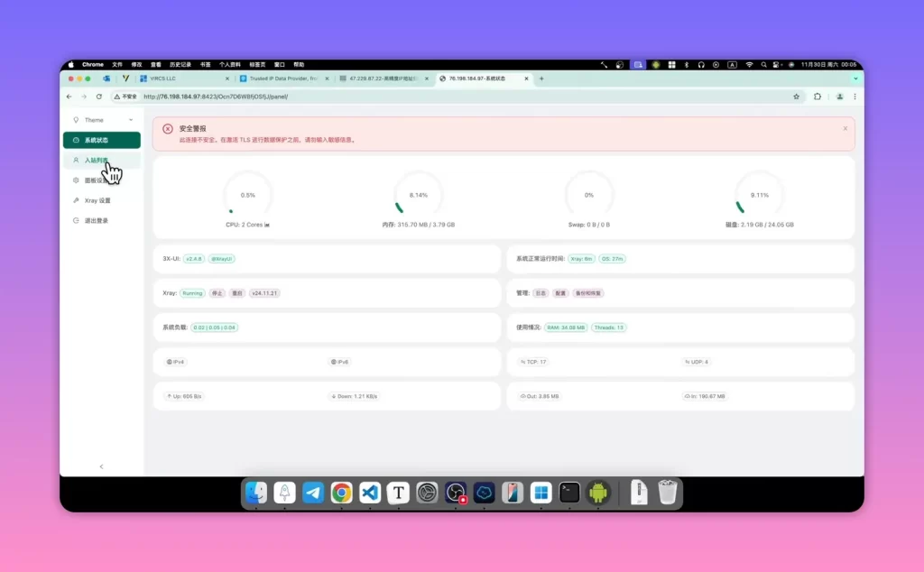Reload the page using refresh icon
This screenshot has width=924, height=572.
99,97
